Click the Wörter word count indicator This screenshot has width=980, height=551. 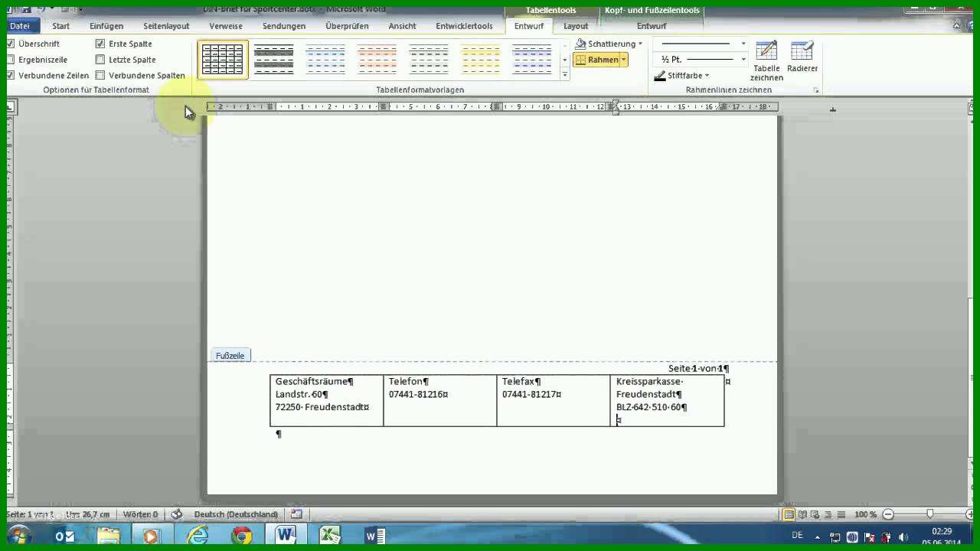[140, 514]
